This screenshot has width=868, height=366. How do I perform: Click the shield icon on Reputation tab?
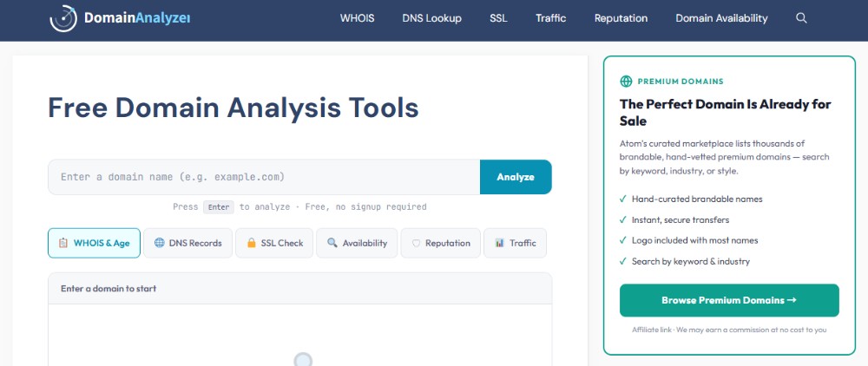tap(417, 243)
